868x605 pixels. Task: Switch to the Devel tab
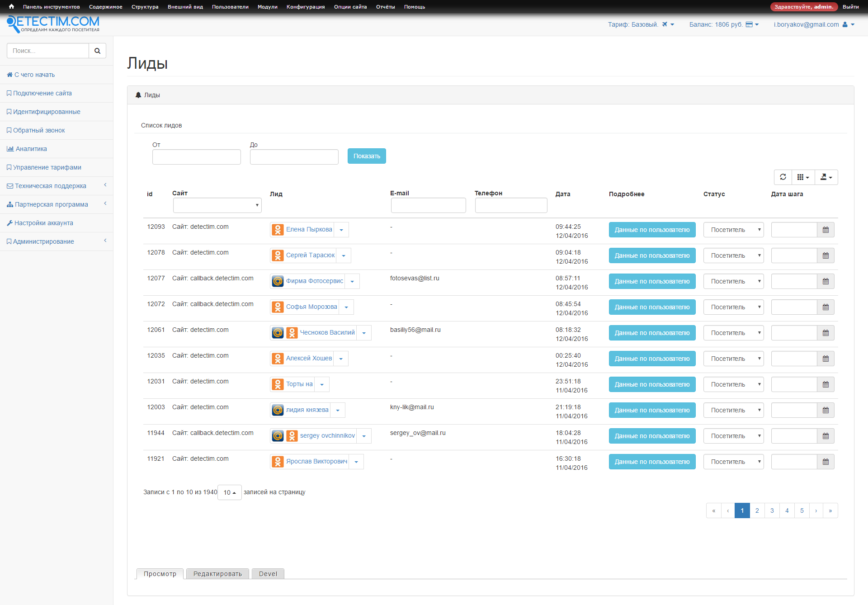tap(268, 573)
